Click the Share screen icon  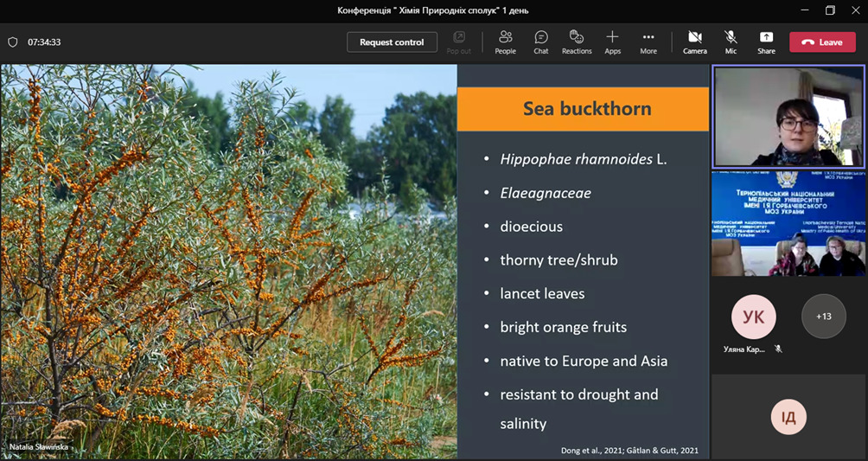(766, 42)
